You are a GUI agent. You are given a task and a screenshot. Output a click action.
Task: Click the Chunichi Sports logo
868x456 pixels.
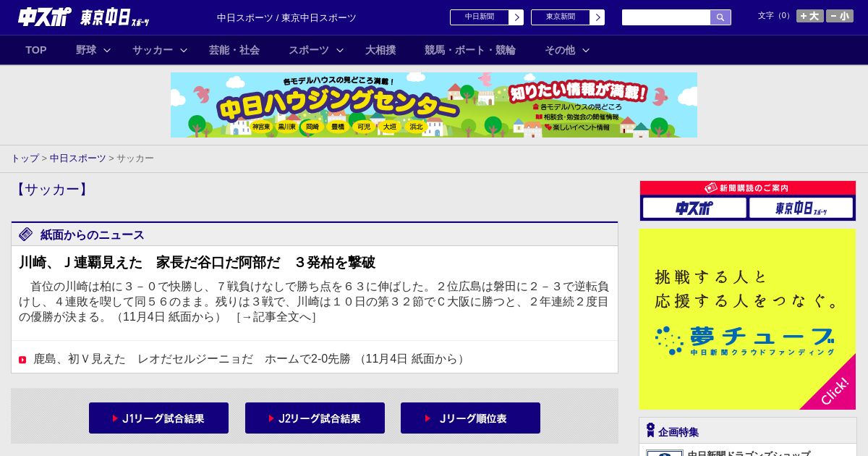45,17
